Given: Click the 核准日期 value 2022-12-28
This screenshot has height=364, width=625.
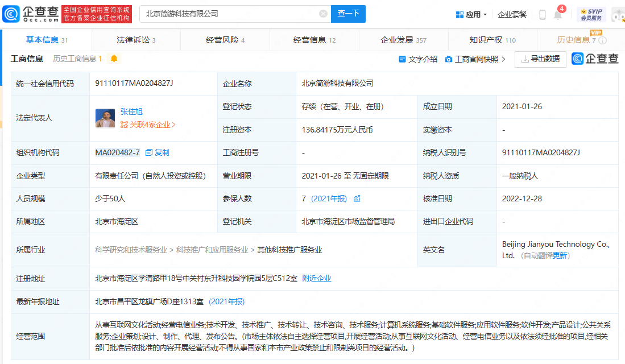Looking at the screenshot, I should 521,198.
